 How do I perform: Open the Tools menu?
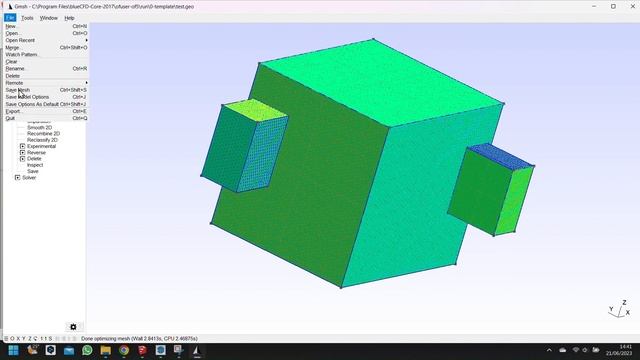(27, 18)
